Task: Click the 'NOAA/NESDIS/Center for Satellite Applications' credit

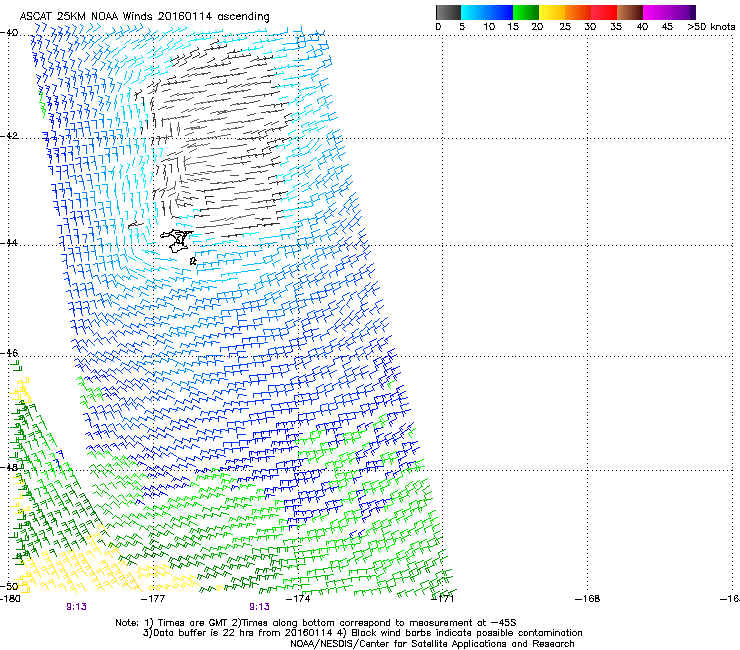Action: point(432,644)
